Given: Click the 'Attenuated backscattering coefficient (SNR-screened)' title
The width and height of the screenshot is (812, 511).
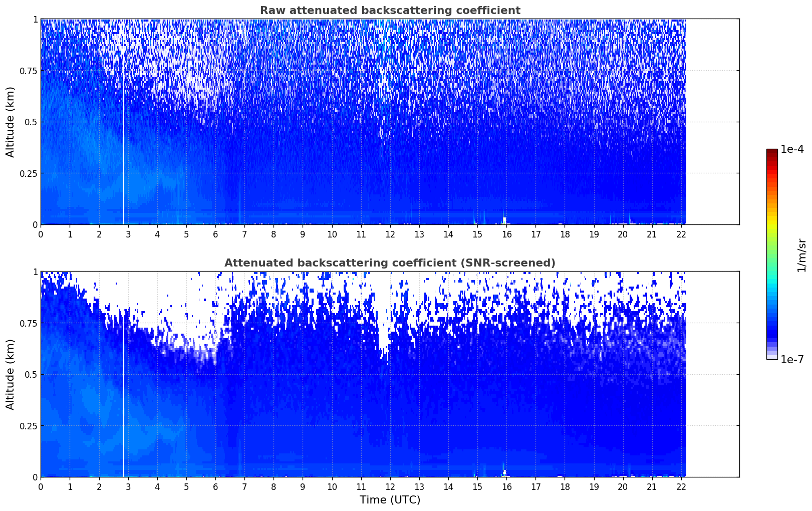Looking at the screenshot, I should pyautogui.click(x=390, y=263).
